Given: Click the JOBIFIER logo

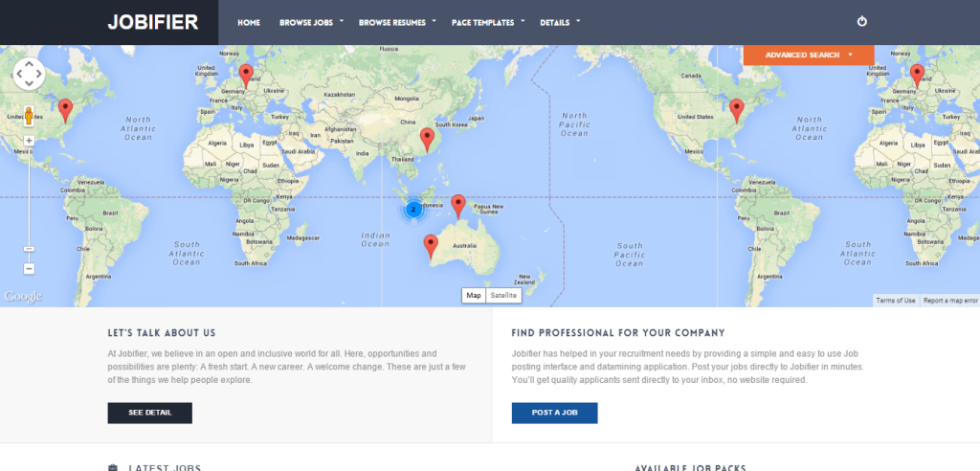Looking at the screenshot, I should (x=153, y=23).
